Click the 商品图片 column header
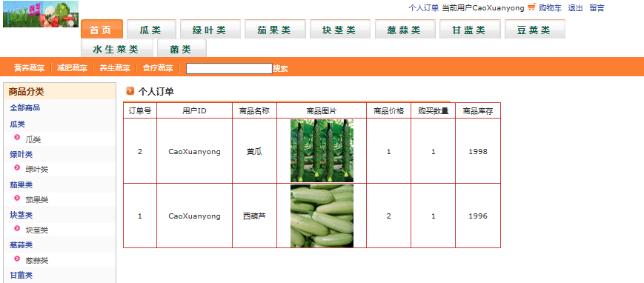This screenshot has height=283, width=644. click(322, 111)
